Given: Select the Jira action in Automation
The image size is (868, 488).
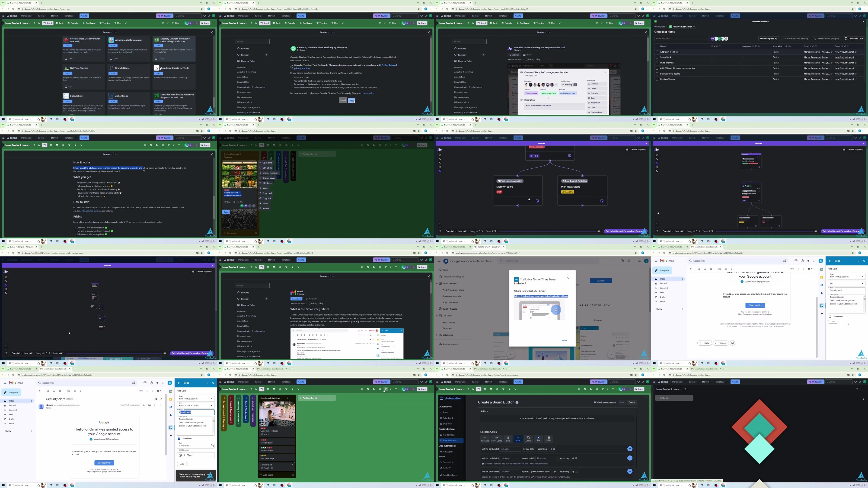Looking at the screenshot, I should [x=538, y=439].
